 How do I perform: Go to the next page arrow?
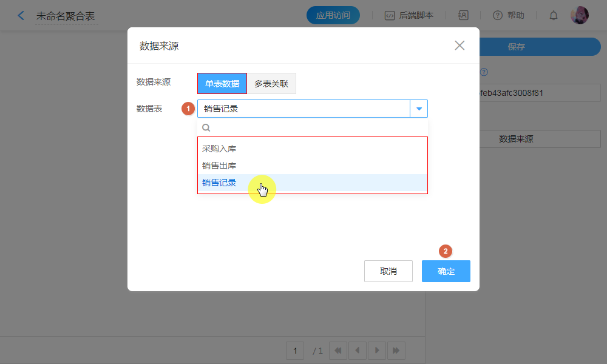(376, 350)
